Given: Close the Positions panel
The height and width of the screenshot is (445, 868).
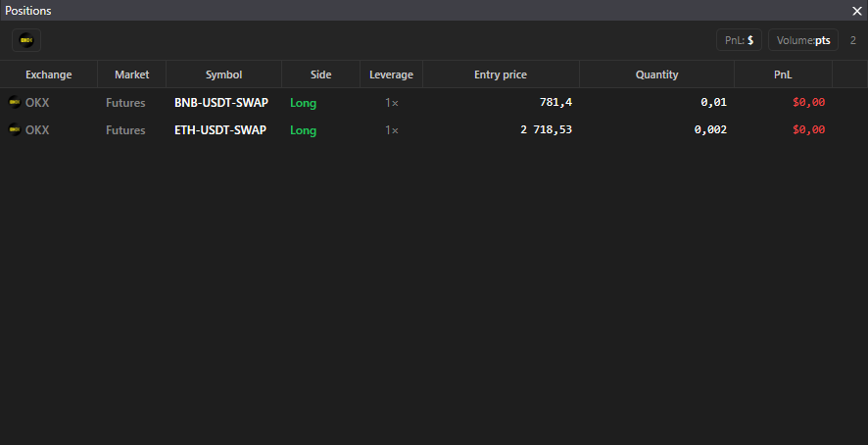Looking at the screenshot, I should coord(857,11).
